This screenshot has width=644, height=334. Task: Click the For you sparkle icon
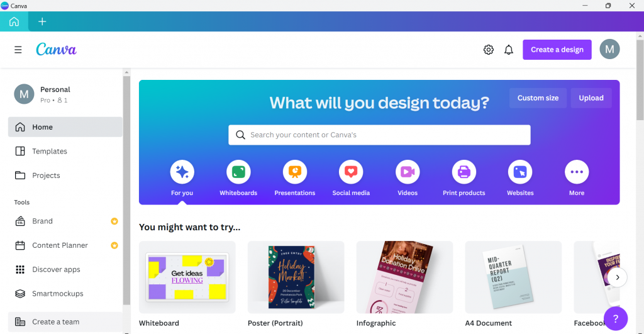click(182, 172)
